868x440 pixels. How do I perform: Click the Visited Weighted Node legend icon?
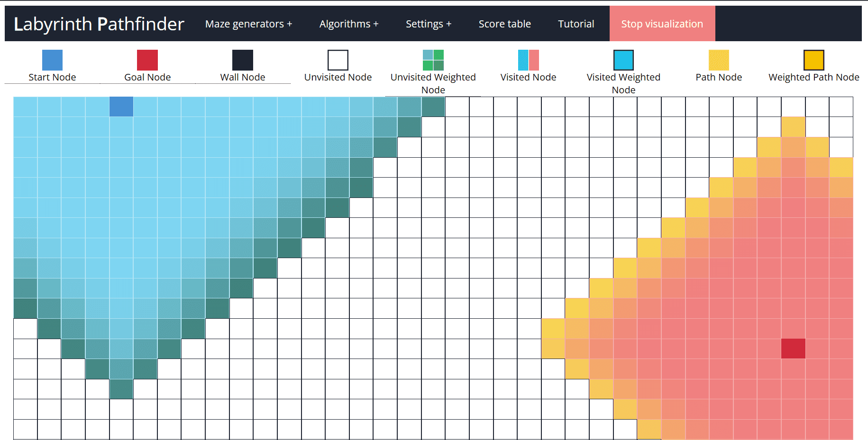pos(623,60)
